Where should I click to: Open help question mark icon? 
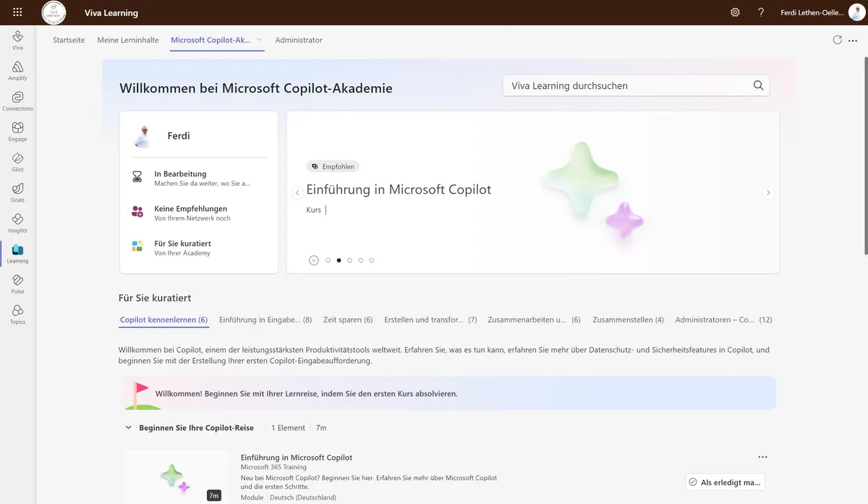(761, 12)
